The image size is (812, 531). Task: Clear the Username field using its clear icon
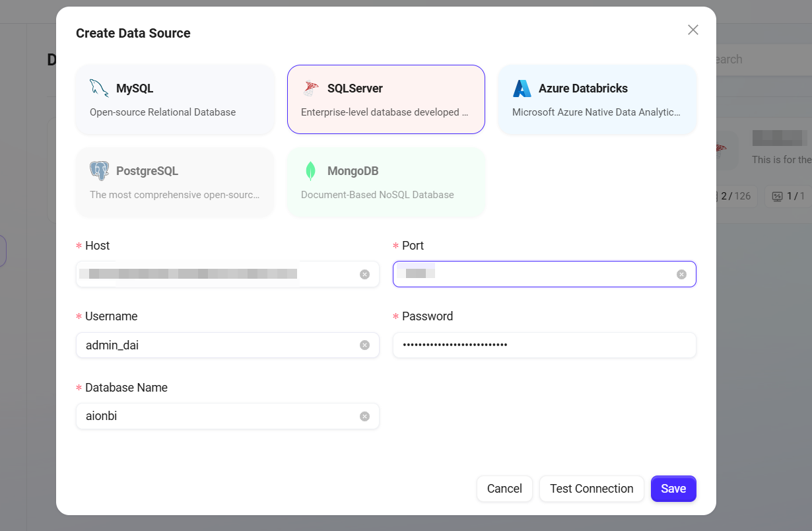click(364, 345)
